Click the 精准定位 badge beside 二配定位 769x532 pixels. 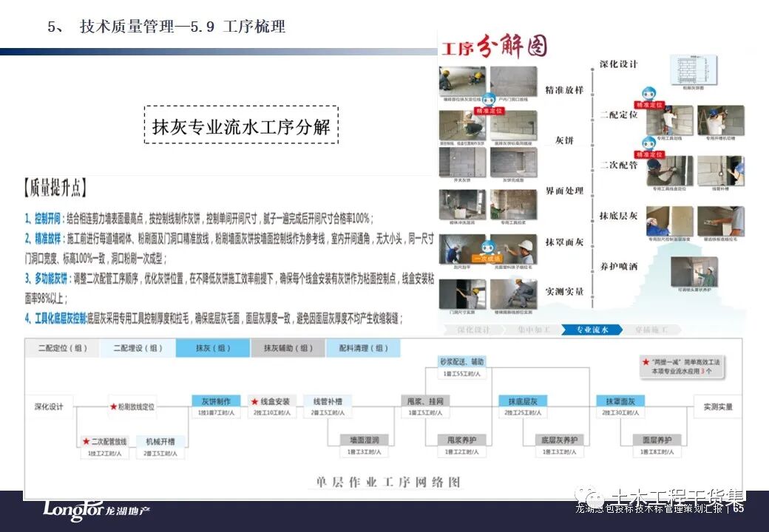click(x=649, y=104)
